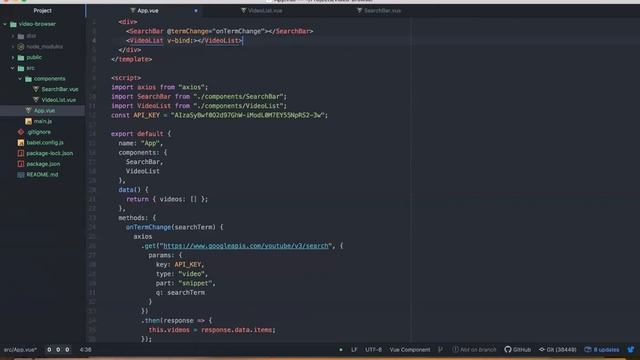Select App.vue in the project tree
This screenshot has width=640, height=360.
[44, 111]
